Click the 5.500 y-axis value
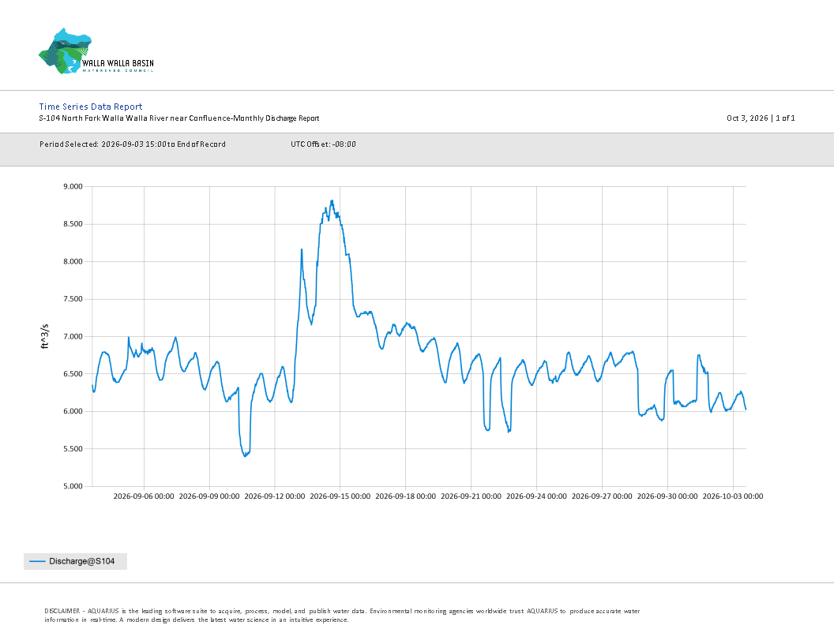 73,449
